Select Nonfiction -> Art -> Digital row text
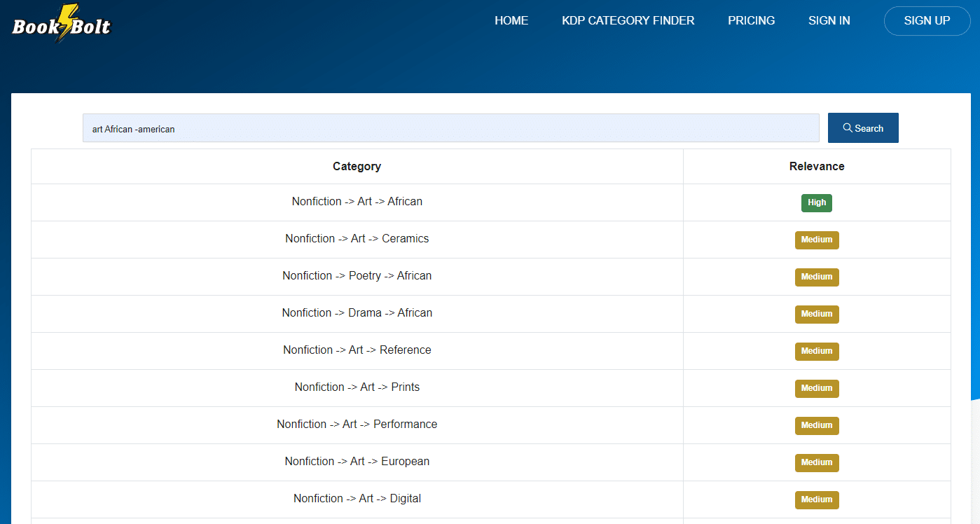This screenshot has width=980, height=524. [357, 498]
